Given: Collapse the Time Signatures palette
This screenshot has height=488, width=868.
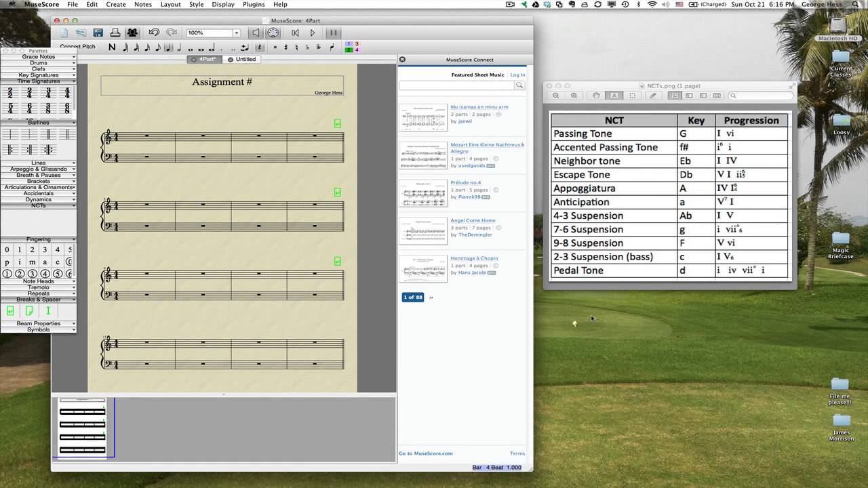Looking at the screenshot, I should [x=39, y=81].
